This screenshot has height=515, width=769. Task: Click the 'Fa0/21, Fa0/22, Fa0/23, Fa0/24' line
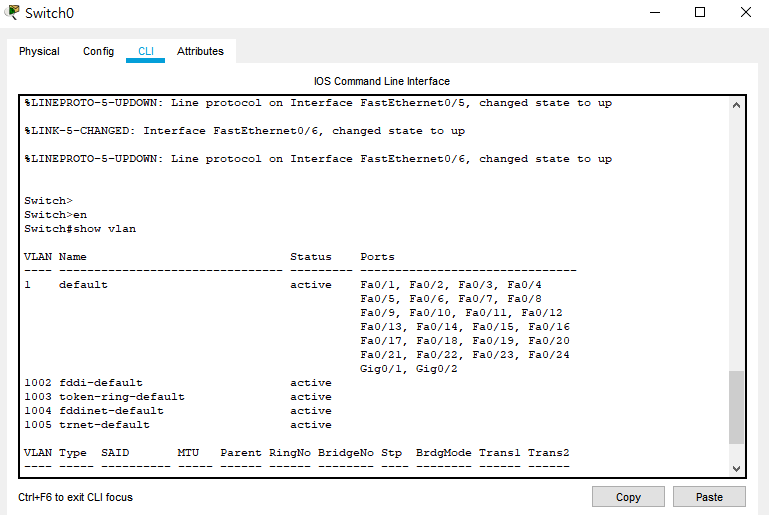click(x=464, y=355)
